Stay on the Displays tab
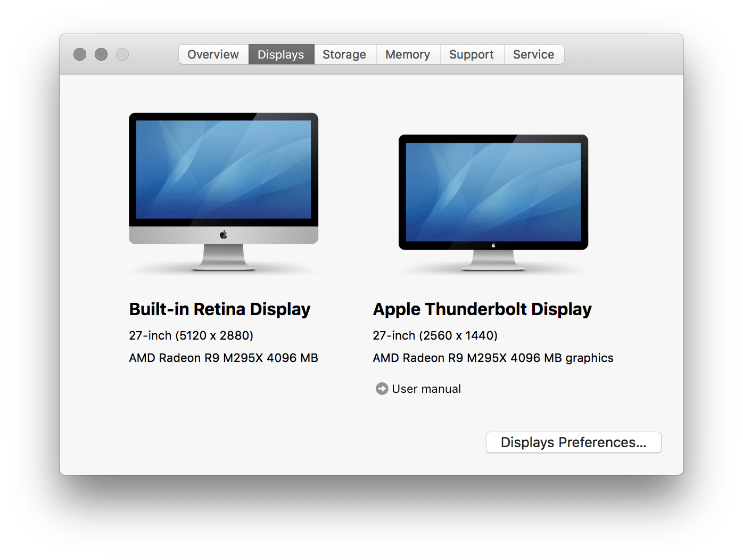743x560 pixels. pyautogui.click(x=281, y=54)
